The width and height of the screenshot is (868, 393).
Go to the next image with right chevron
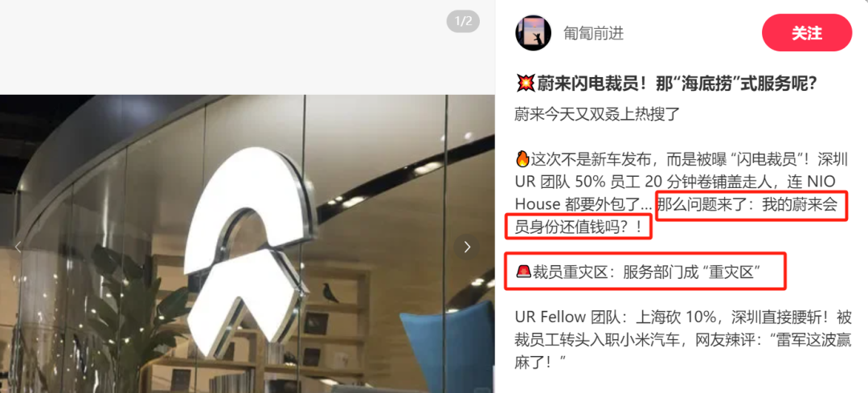pyautogui.click(x=467, y=247)
